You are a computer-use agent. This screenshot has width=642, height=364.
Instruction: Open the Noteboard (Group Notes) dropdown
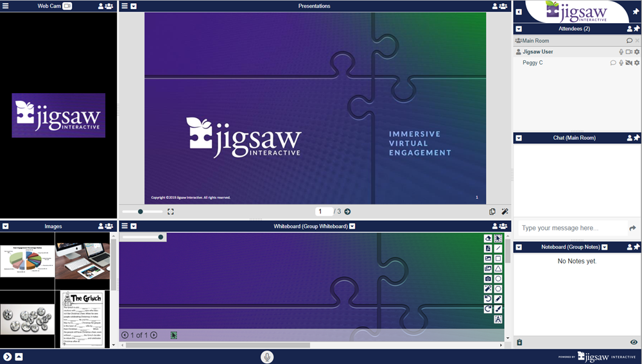tap(604, 247)
